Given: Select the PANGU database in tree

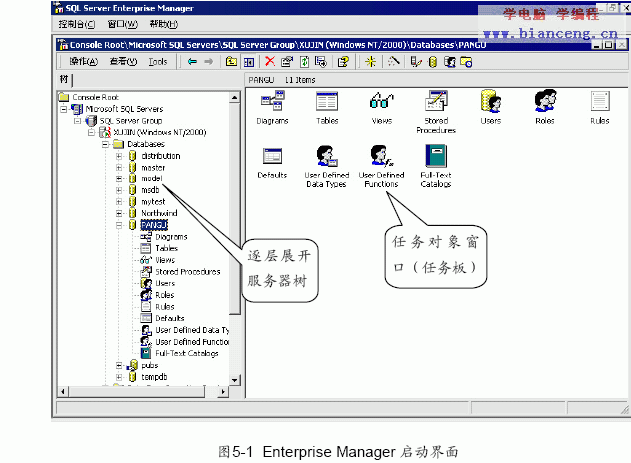Looking at the screenshot, I should (x=154, y=225).
